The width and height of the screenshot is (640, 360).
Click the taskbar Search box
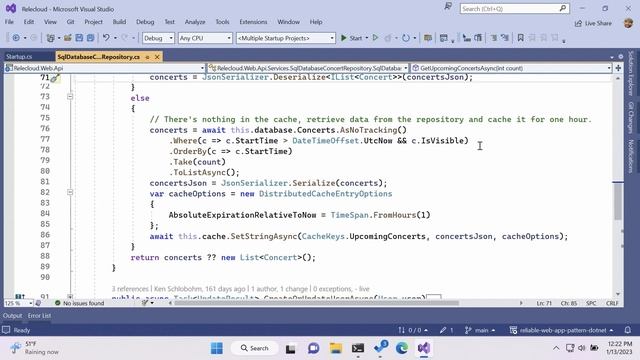255,348
